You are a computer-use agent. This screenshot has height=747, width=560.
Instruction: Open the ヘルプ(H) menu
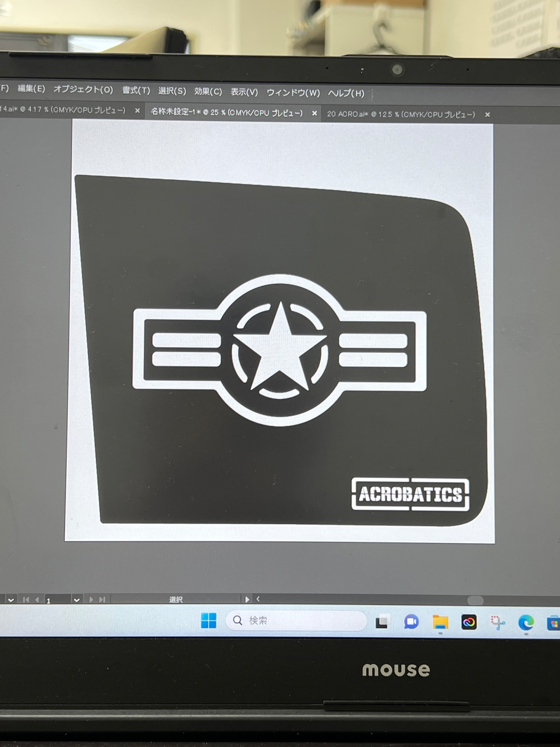(x=346, y=93)
